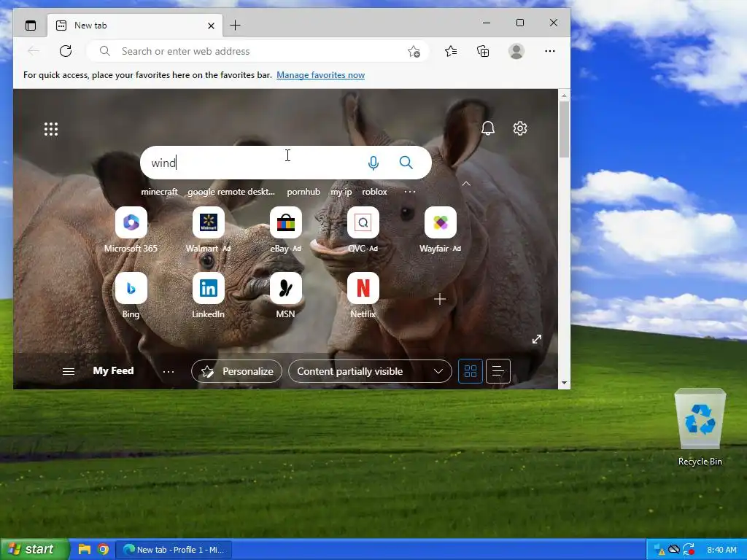The height and width of the screenshot is (560, 747).
Task: Launch Chrome from taskbar
Action: pos(103,549)
